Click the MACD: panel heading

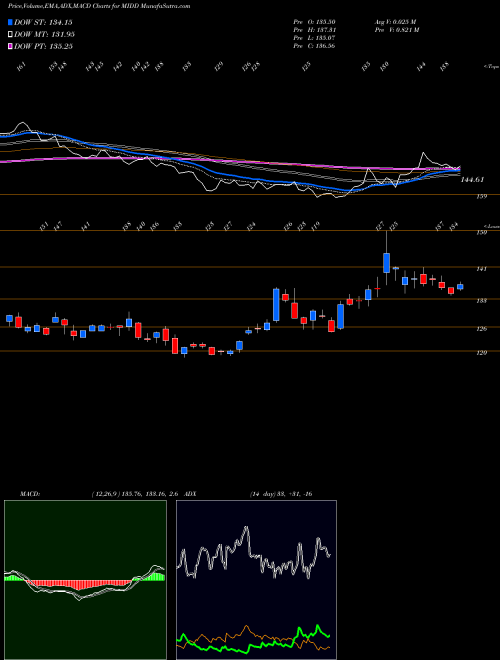pyautogui.click(x=29, y=494)
